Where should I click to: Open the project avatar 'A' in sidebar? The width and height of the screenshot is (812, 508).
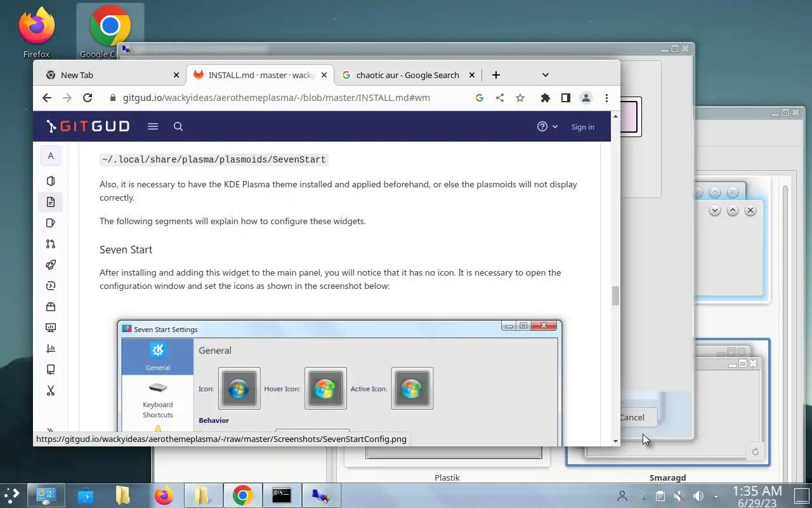(x=51, y=156)
